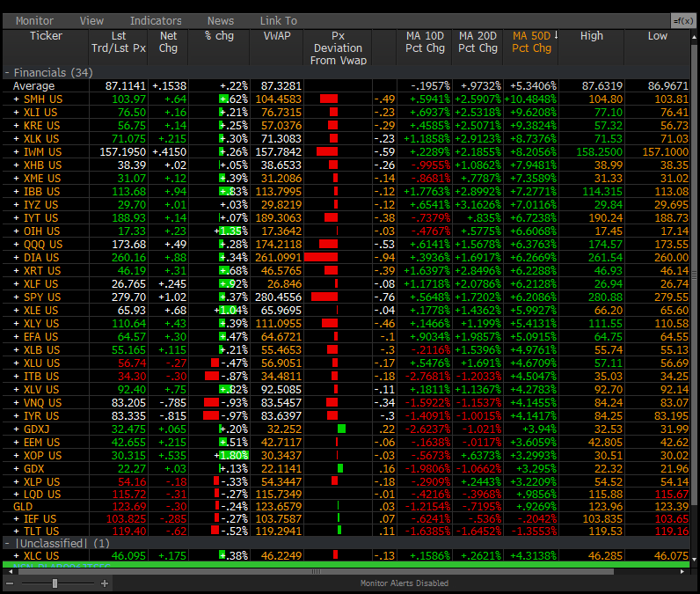Select the LQD US ticker
Viewport: 700px width, 594px height.
(x=42, y=495)
